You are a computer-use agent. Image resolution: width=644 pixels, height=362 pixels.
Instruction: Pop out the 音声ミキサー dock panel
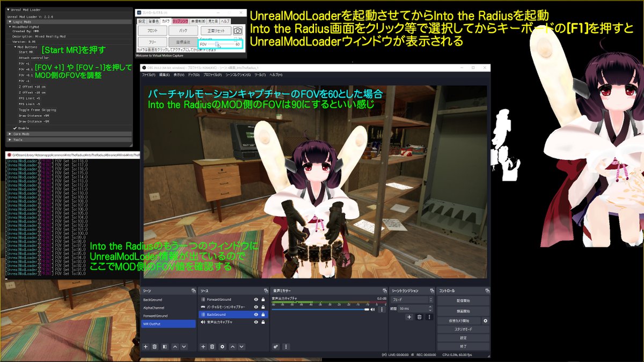click(x=385, y=291)
